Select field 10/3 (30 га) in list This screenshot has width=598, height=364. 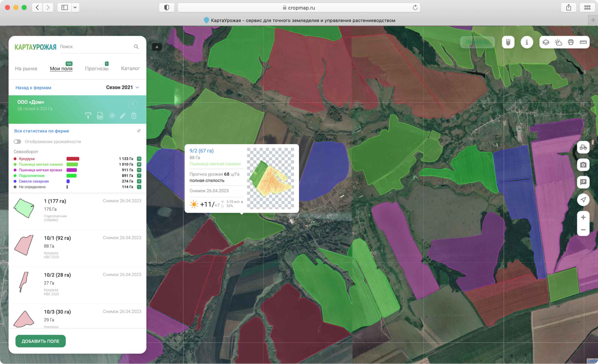77,316
